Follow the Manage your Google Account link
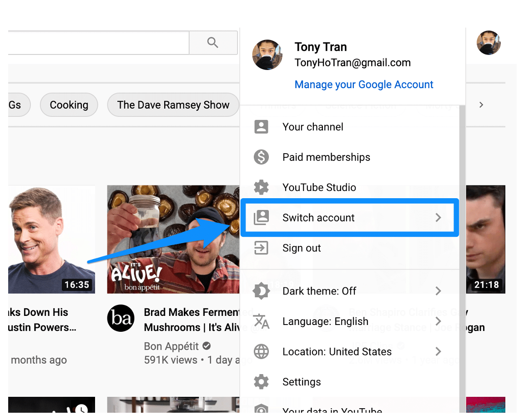524x420 pixels. click(x=363, y=85)
